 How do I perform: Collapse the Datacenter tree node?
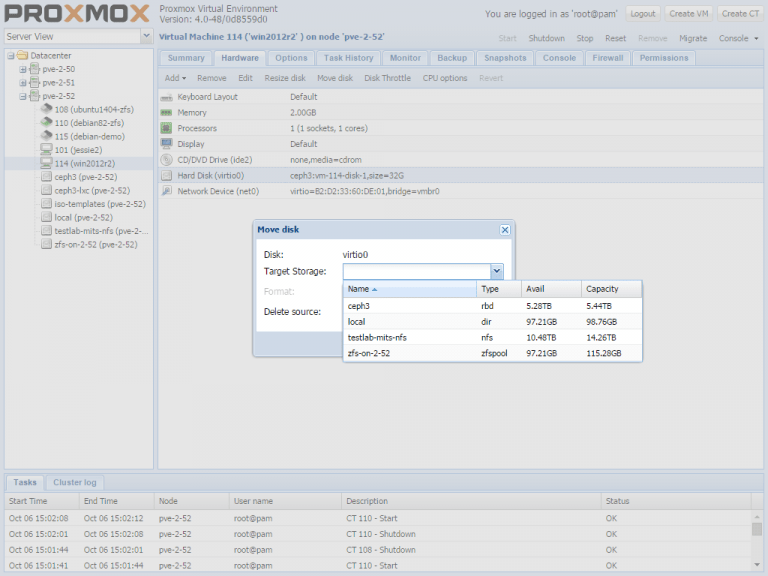11,56
